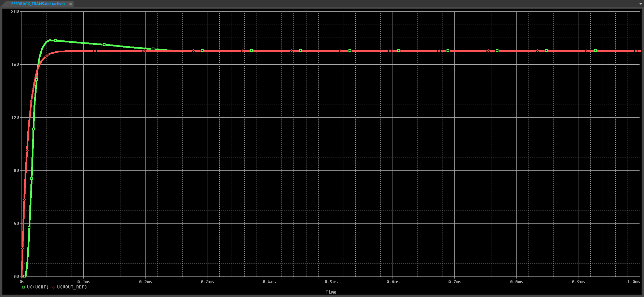Close the FEEDBACK_TRANS.dat tab
Screen dimensions: 644x297
pos(70,4)
